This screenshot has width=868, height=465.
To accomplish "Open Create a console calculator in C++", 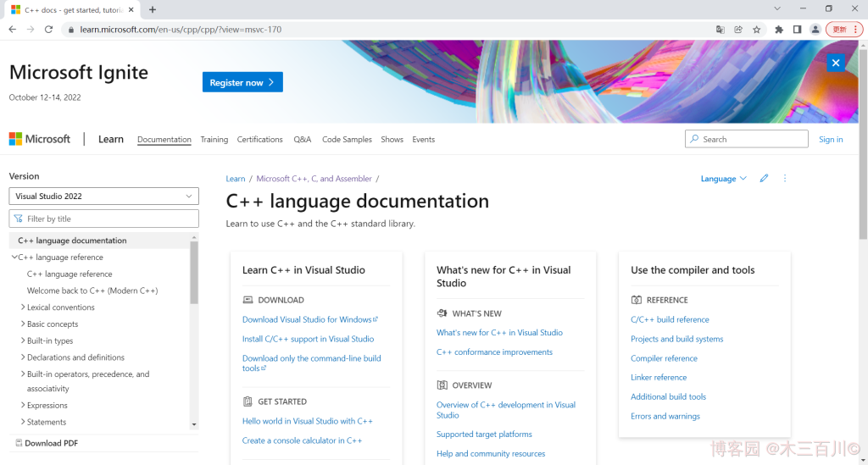I will [x=302, y=440].
